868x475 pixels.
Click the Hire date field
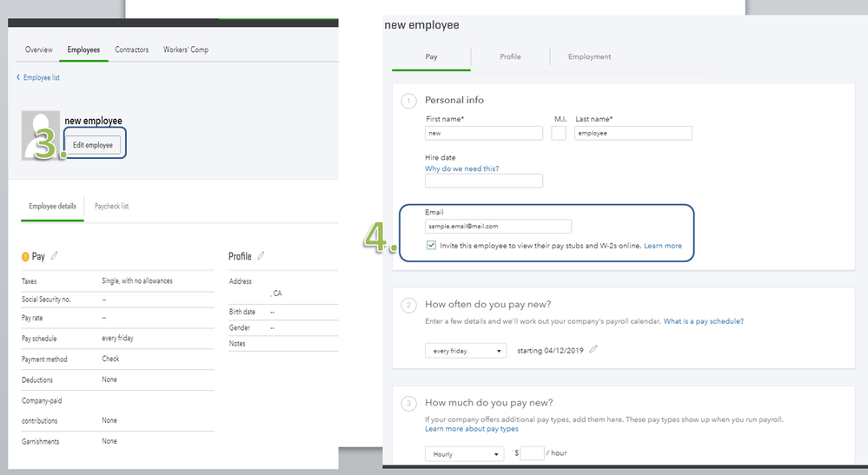[483, 181]
